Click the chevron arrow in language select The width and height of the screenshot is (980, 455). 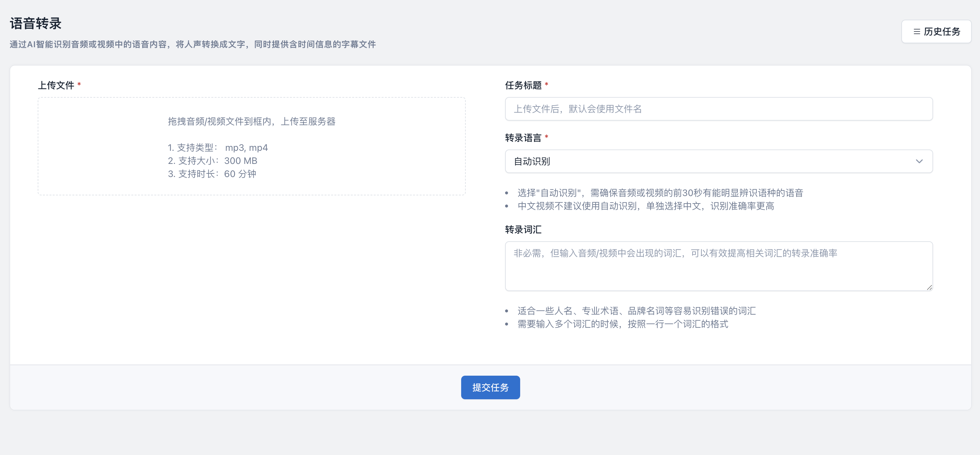(x=919, y=161)
